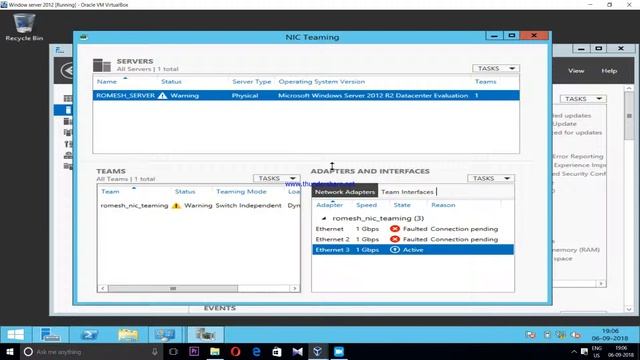Open host File Explorer taskbar icon
Image resolution: width=640 pixels, height=360 pixels.
215,351
